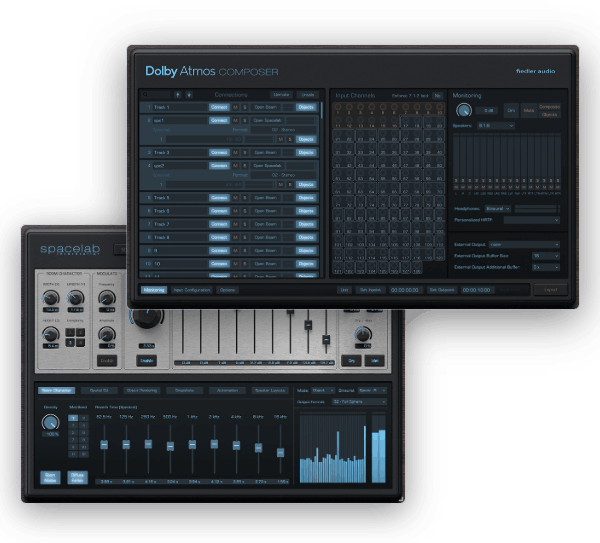Click Objects button for Track 3

306,152
